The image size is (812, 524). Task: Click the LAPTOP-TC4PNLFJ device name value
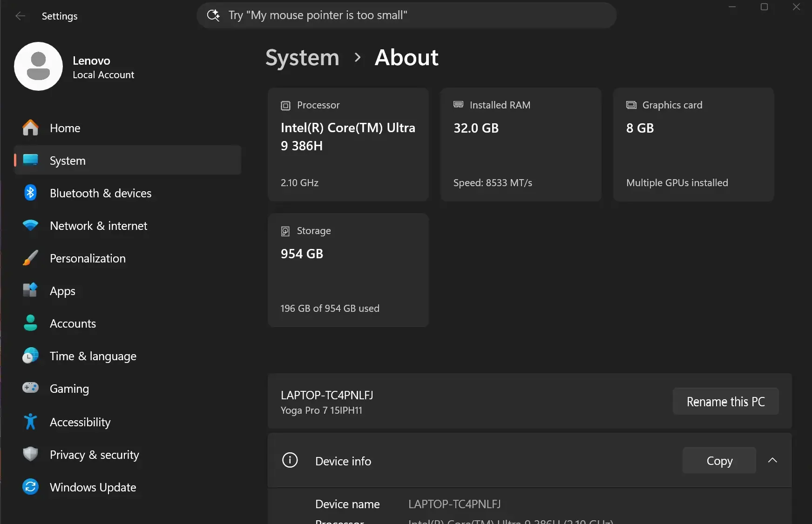(x=454, y=504)
